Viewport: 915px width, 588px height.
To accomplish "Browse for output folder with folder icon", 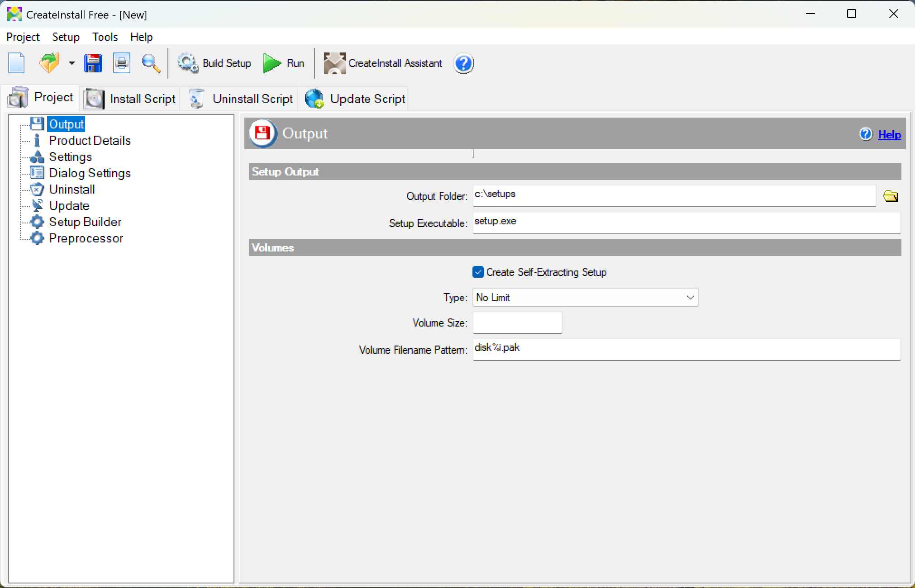I will [891, 196].
